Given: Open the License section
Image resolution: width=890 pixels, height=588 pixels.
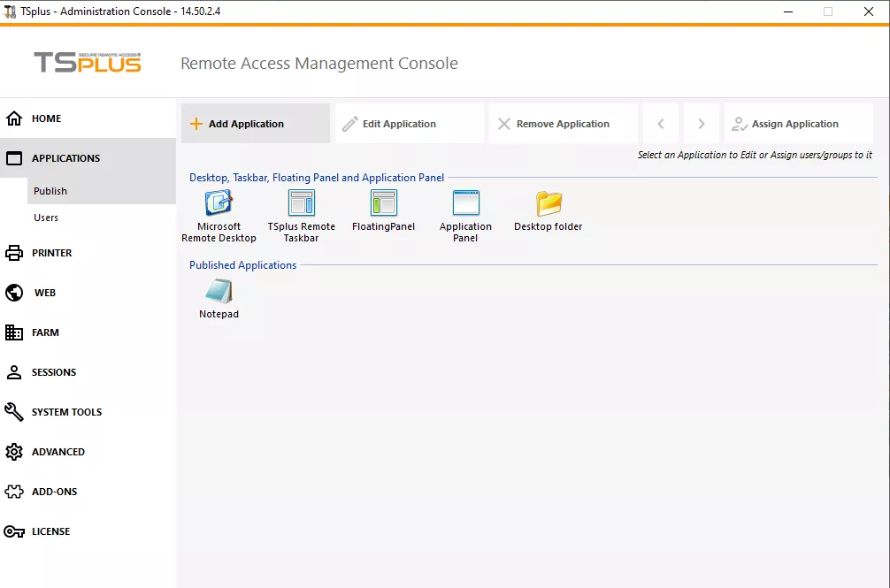Looking at the screenshot, I should coord(50,531).
